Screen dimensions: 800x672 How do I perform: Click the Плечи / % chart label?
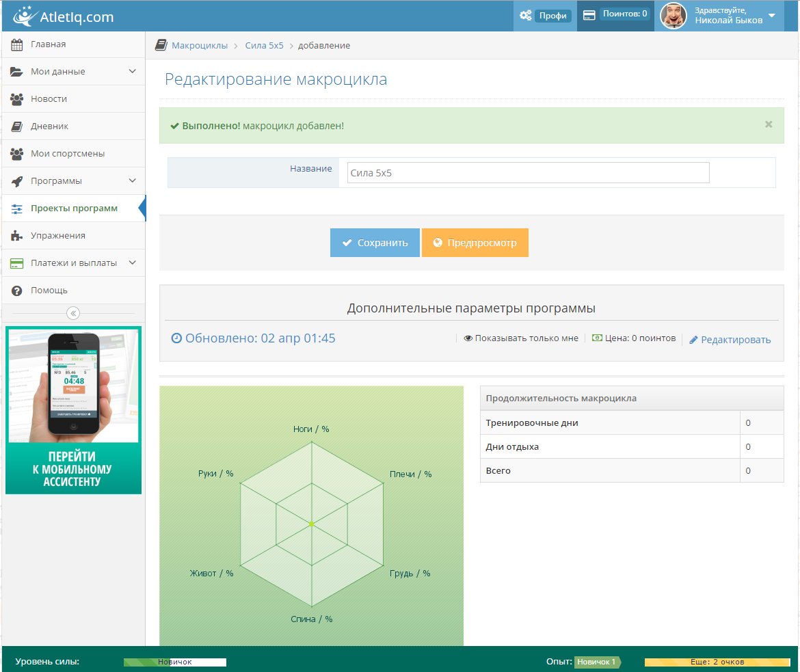[x=411, y=474]
